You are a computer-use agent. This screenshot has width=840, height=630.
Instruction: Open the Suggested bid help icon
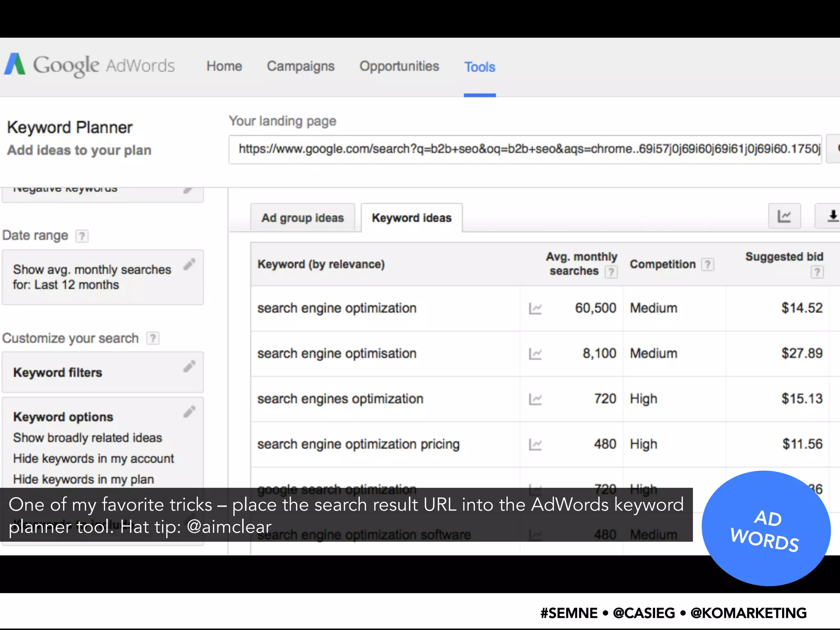817,272
